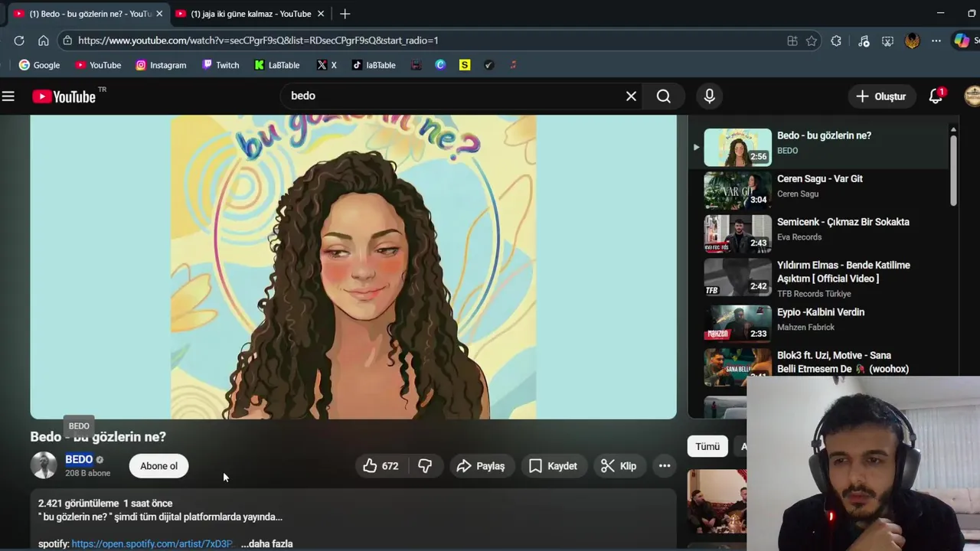Click the Oluştur create button
The image size is (980, 551).
click(x=880, y=96)
